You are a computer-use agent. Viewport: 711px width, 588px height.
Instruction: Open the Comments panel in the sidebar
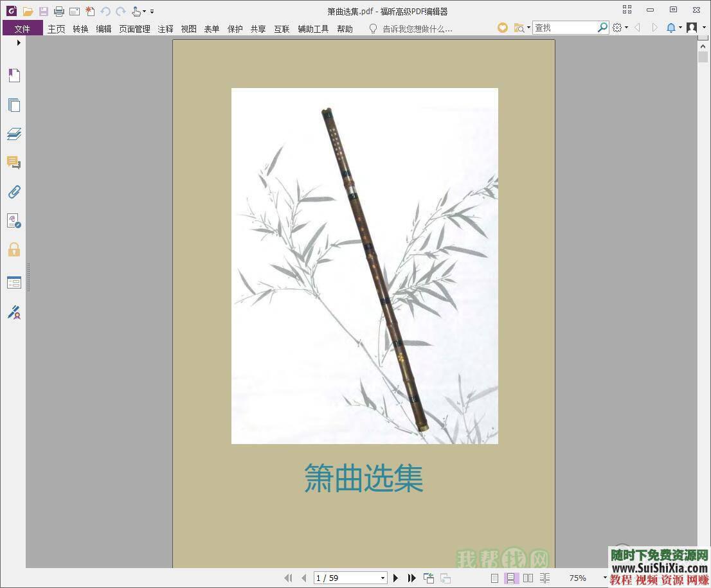point(14,163)
